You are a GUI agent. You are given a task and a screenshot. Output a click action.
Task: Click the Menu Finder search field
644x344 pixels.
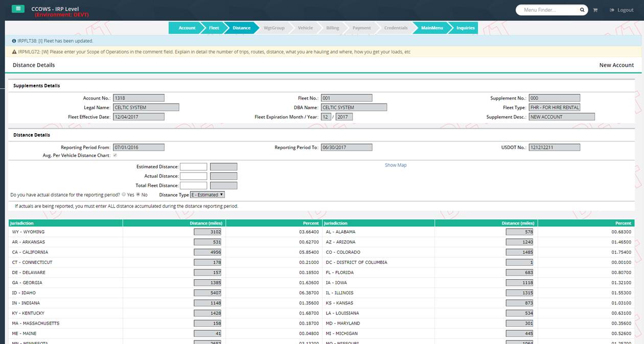tap(547, 10)
